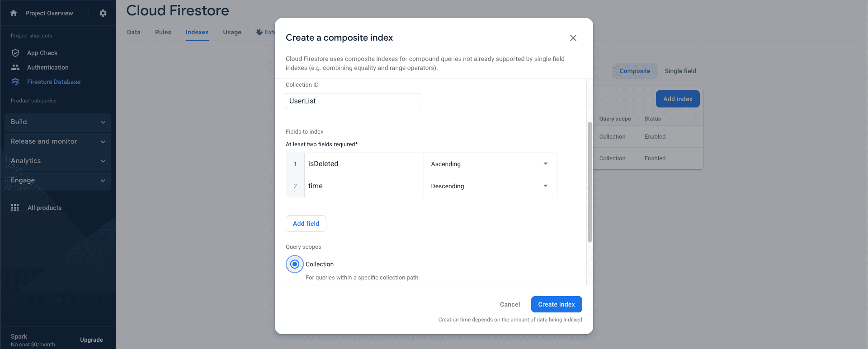The height and width of the screenshot is (349, 868).
Task: Switch to the Rules tab
Action: point(163,32)
